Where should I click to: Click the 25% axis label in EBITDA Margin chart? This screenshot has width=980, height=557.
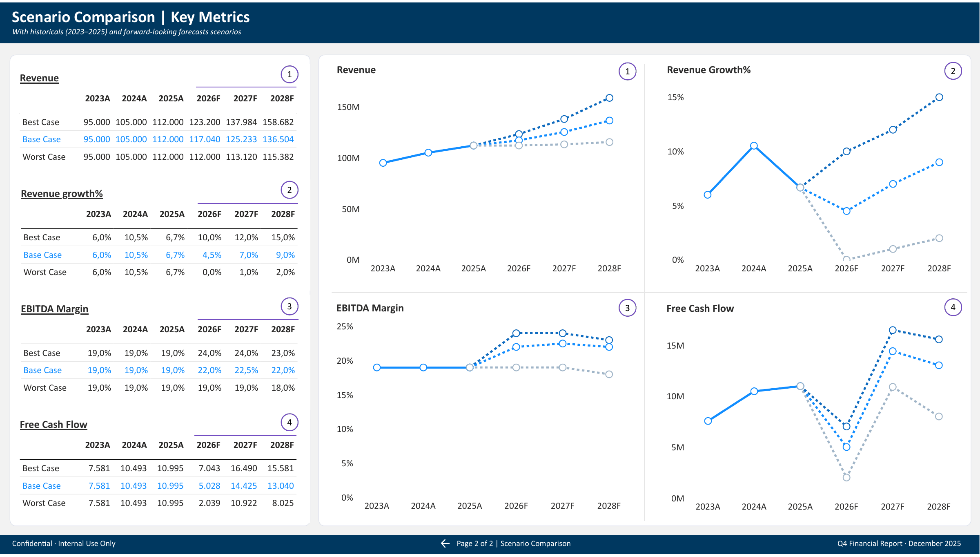point(345,327)
